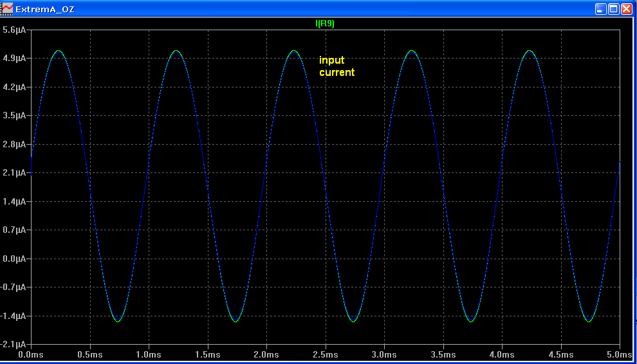Click the 4.5ms time axis label
The width and height of the screenshot is (637, 364).
click(x=561, y=353)
